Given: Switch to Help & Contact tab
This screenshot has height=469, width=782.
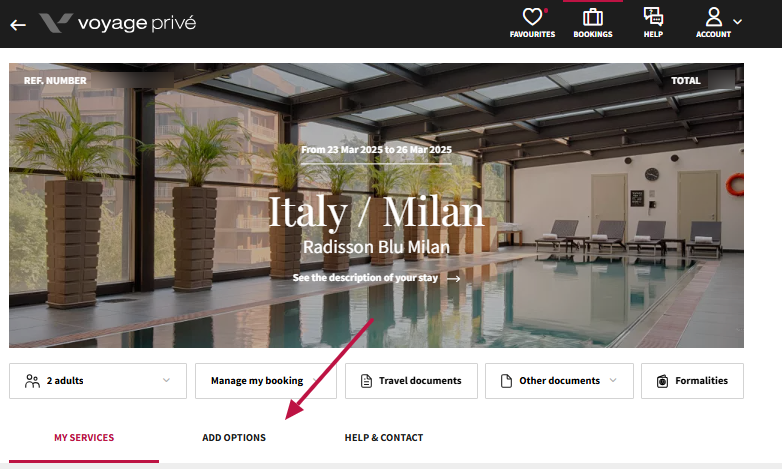Looking at the screenshot, I should [384, 438].
